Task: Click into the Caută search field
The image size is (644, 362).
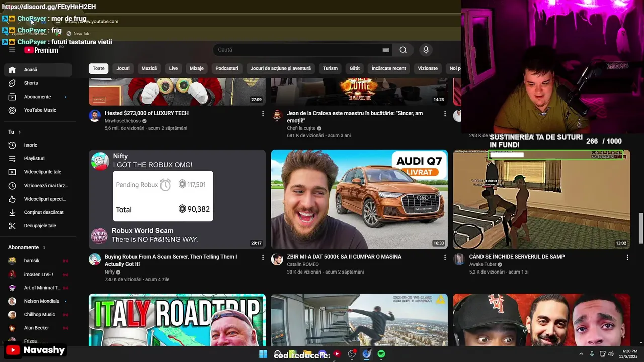Action: (299, 50)
